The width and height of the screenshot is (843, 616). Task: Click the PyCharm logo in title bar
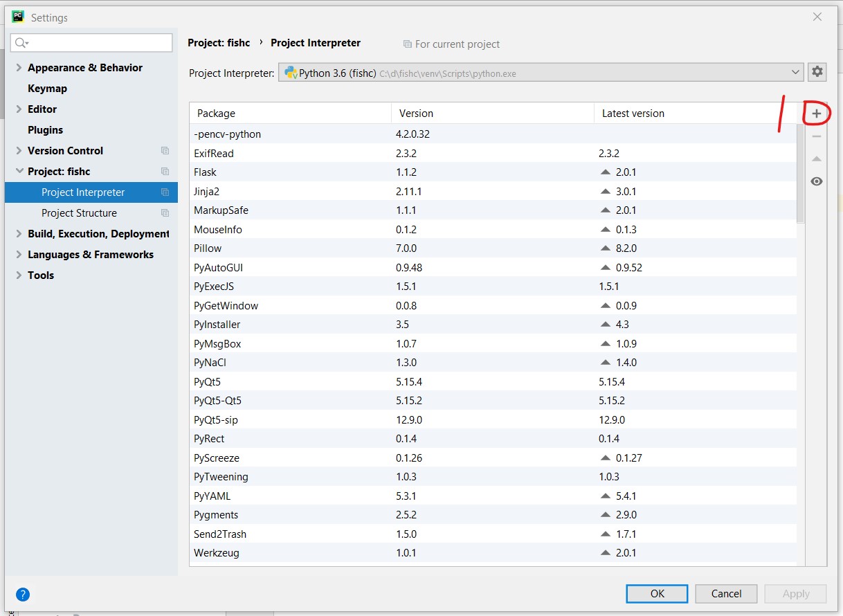coord(18,17)
